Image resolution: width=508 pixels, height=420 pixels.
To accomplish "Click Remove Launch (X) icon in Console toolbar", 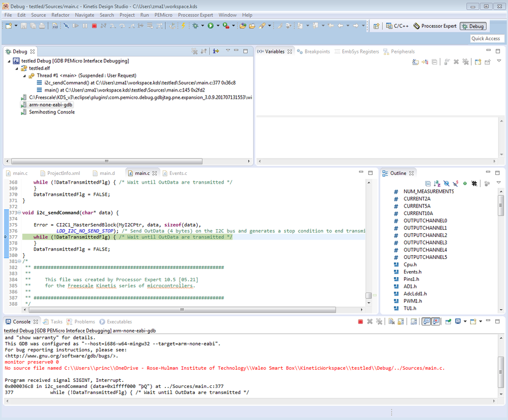I will click(370, 321).
